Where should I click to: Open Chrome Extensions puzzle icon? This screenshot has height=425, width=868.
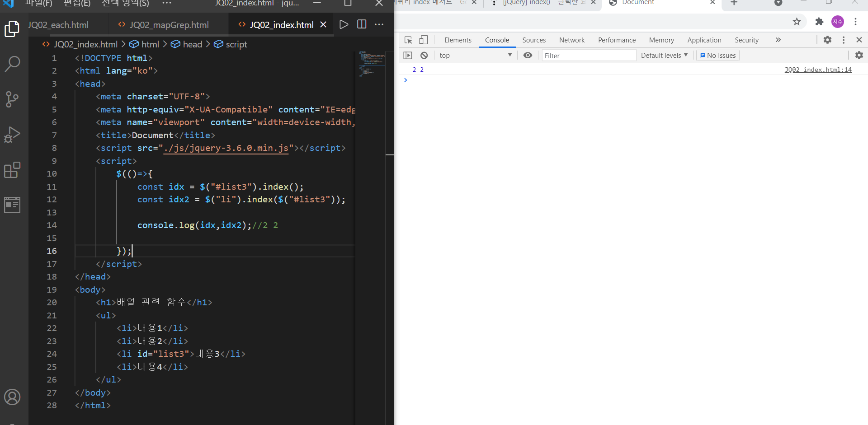(x=819, y=21)
